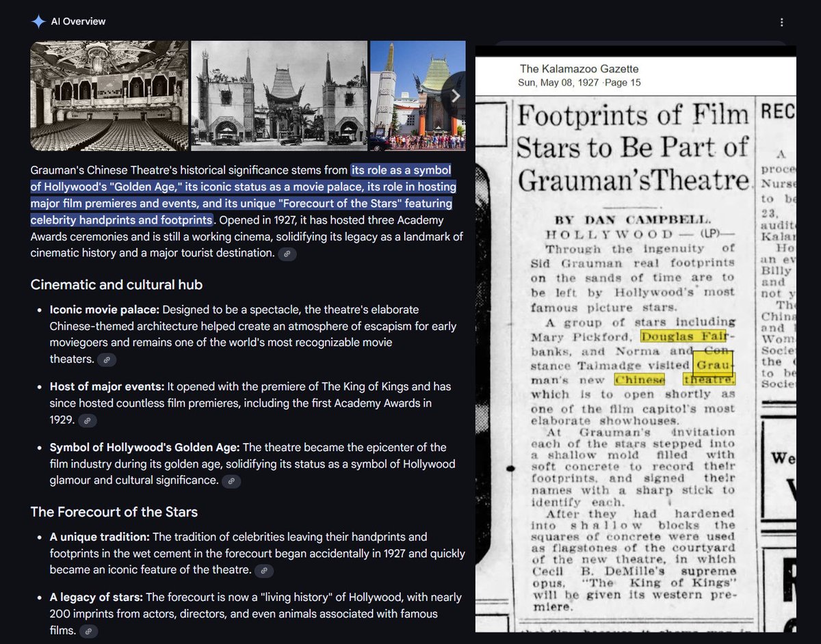The height and width of the screenshot is (644, 821).
Task: Click 'Symbol of Hollywood's Golden Age:' bullet label
Action: click(x=145, y=447)
